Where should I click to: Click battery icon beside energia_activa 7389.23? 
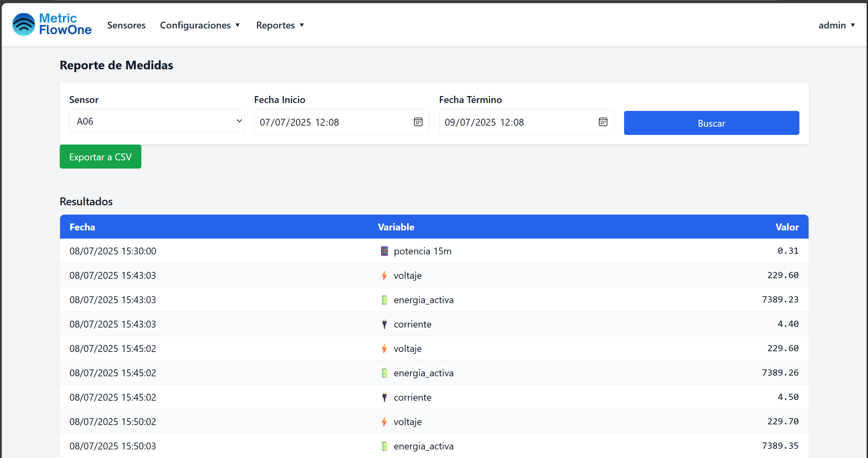[384, 300]
